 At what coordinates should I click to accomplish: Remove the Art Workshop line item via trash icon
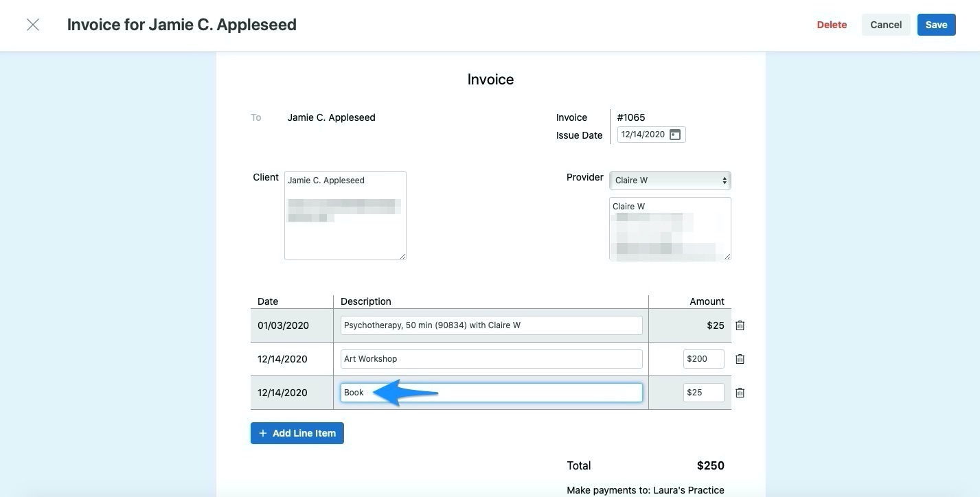(x=740, y=358)
